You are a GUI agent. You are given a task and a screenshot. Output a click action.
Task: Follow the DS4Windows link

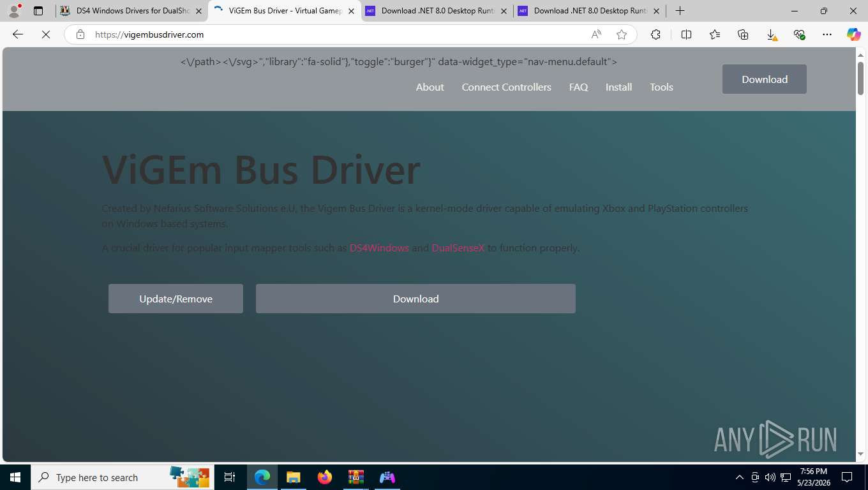379,248
